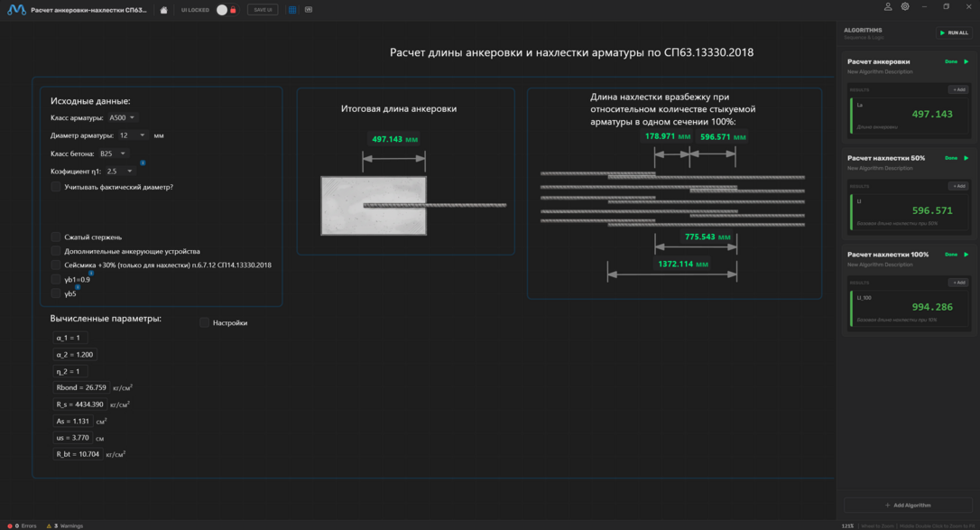Check the Сжатый стержень option
The height and width of the screenshot is (530, 980).
pos(56,237)
